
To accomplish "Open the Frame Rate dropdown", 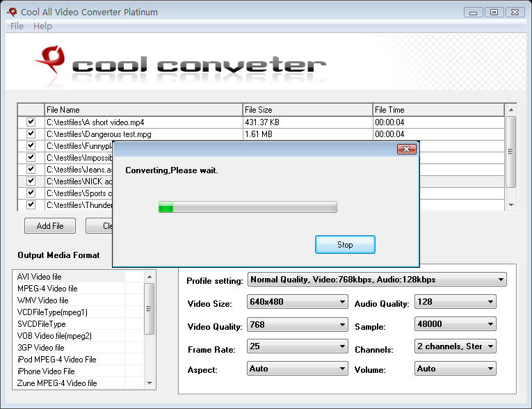I will pos(297,346).
